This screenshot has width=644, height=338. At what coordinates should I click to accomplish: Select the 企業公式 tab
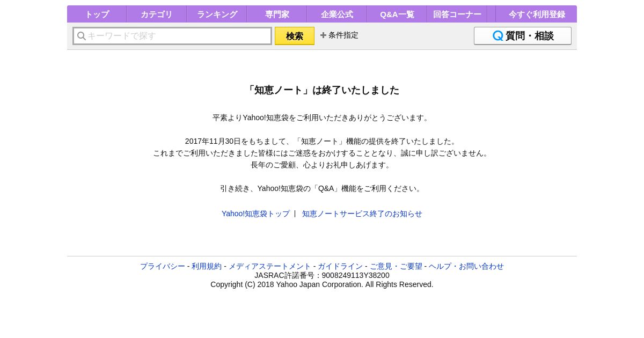(x=337, y=14)
